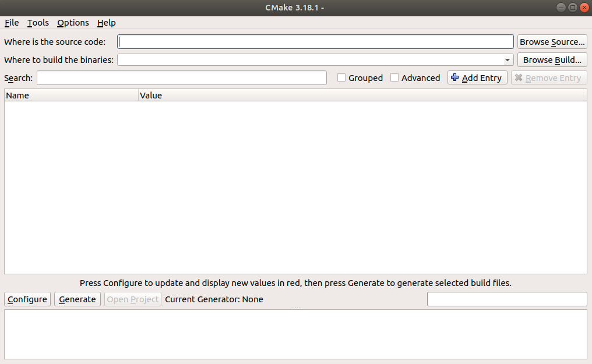Screen dimensions: 592x364
Task: Enable the Advanced checkbox
Action: [394, 77]
